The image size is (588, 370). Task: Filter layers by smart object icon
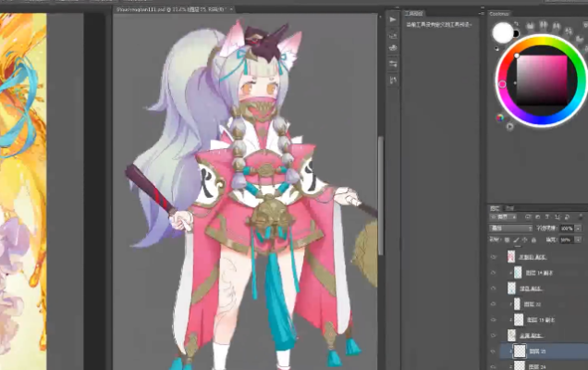click(x=567, y=216)
